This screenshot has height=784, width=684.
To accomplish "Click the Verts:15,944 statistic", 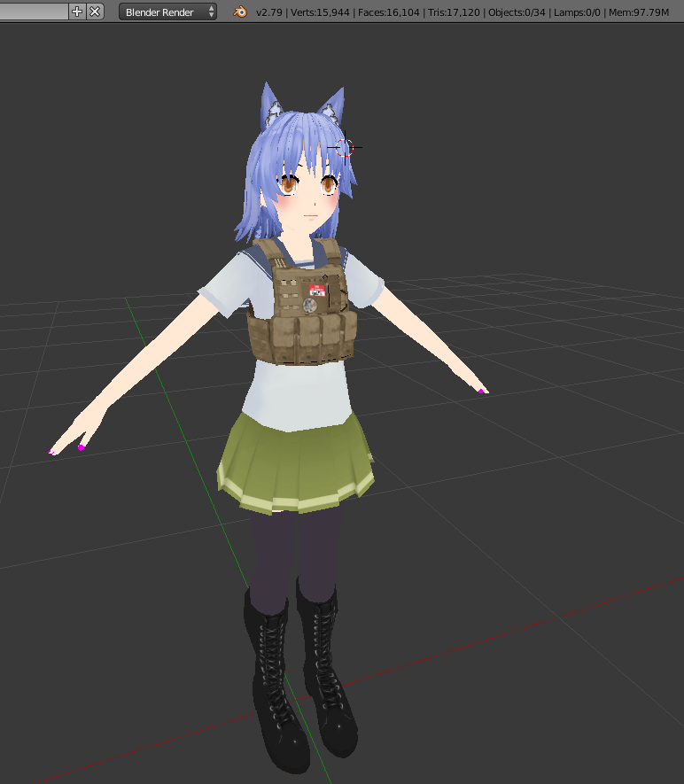I will coord(320,12).
